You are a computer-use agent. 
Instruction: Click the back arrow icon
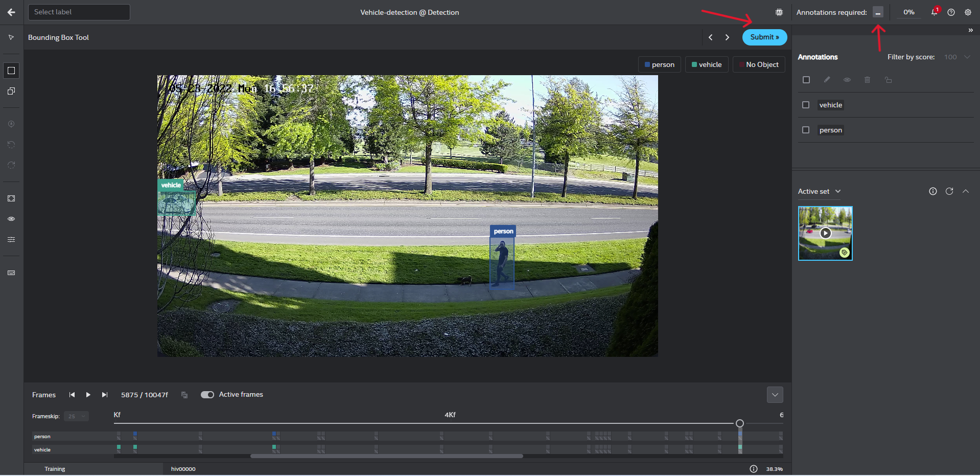click(11, 12)
